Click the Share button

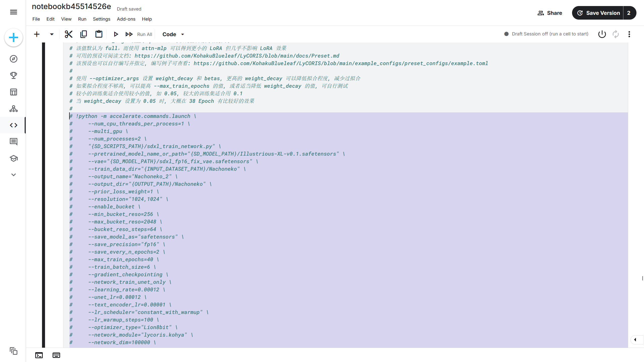pos(550,13)
